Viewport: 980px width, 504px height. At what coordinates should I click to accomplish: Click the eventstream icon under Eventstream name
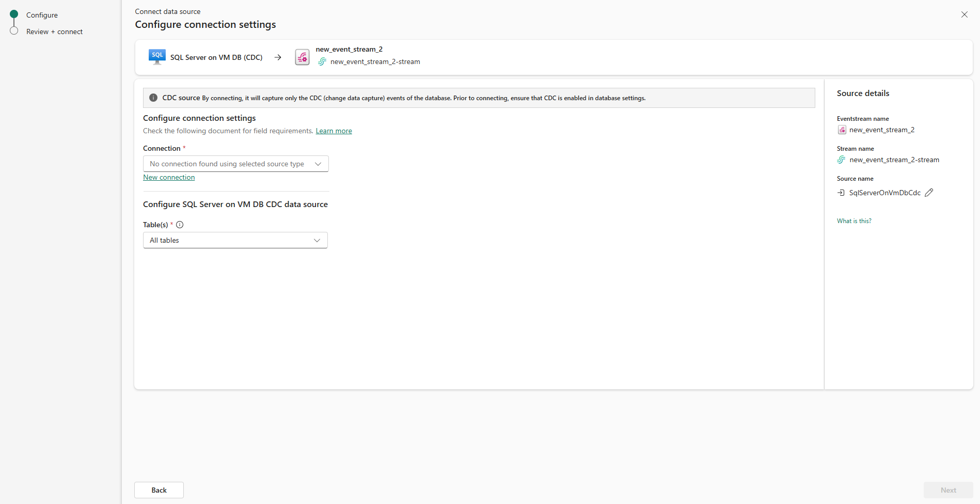tap(842, 130)
